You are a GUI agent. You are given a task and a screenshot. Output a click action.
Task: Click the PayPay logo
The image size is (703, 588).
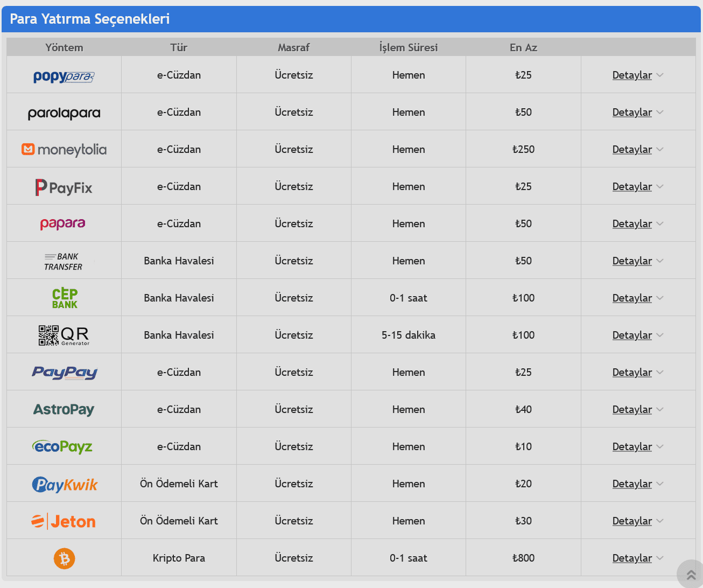tap(65, 373)
